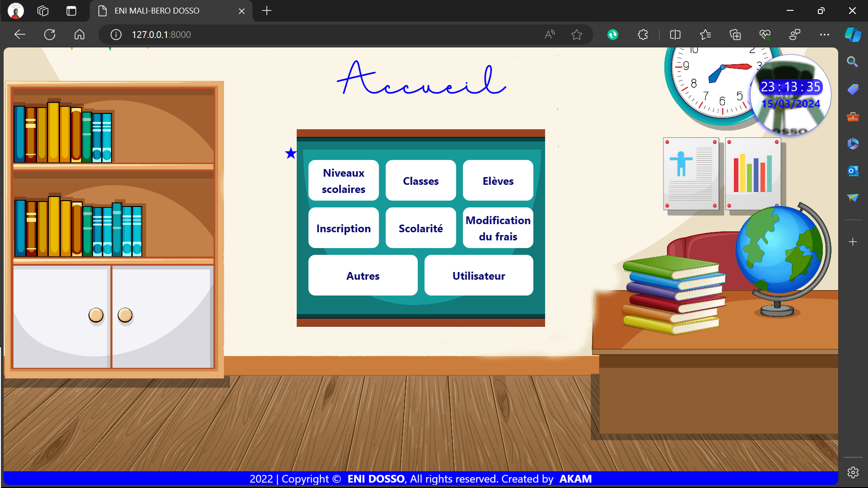Open the Outlook sidebar icon

(x=853, y=171)
